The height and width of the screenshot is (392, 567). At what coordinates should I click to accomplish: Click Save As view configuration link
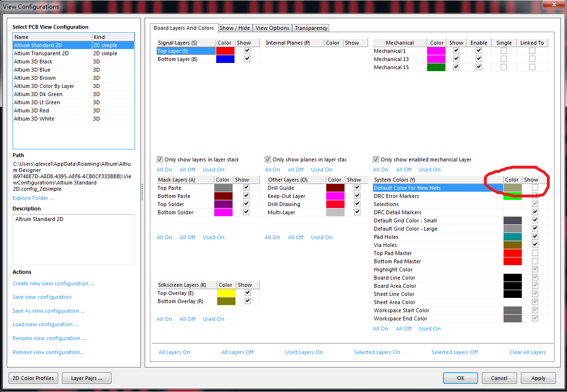[x=49, y=311]
